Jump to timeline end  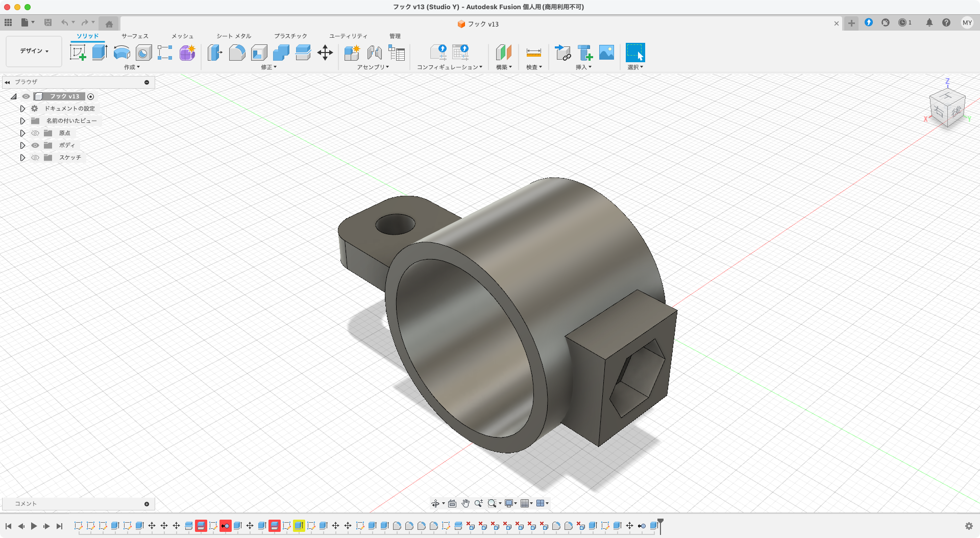tap(59, 526)
